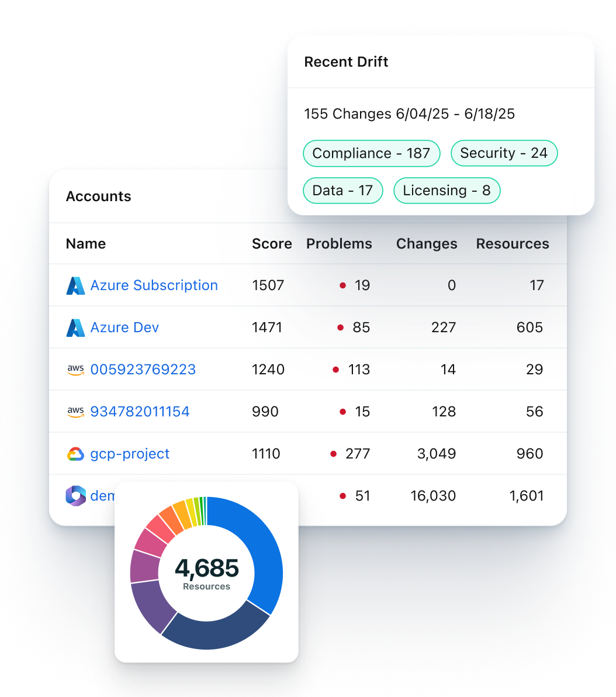
Task: Click the AWS logo next to 934782011154
Action: pos(75,412)
